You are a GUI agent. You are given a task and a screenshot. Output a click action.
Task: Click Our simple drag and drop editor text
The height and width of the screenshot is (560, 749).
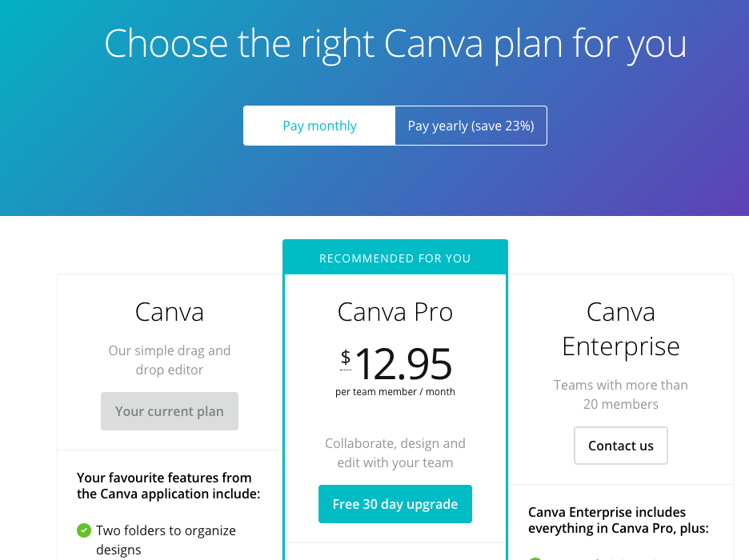point(170,360)
